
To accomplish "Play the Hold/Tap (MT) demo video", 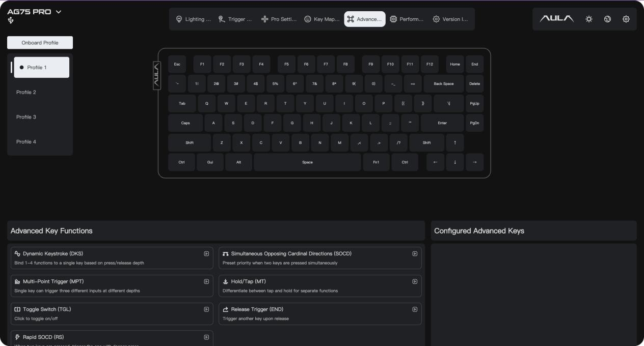I will (x=415, y=281).
